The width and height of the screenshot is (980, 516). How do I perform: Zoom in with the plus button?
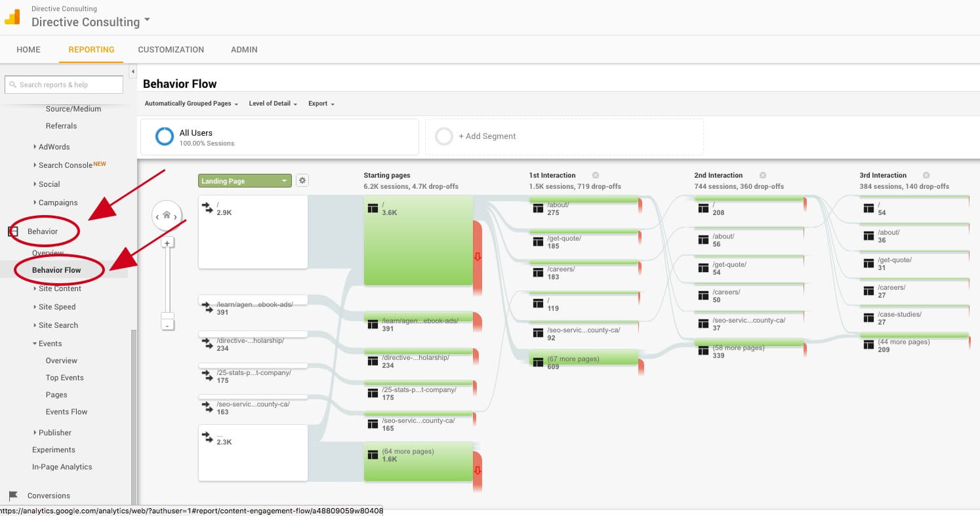point(167,243)
